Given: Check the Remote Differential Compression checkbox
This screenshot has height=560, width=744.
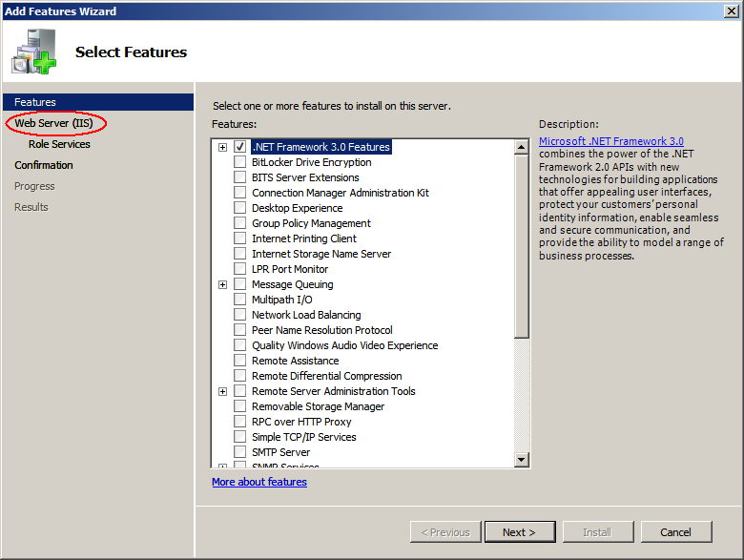Looking at the screenshot, I should (x=240, y=376).
